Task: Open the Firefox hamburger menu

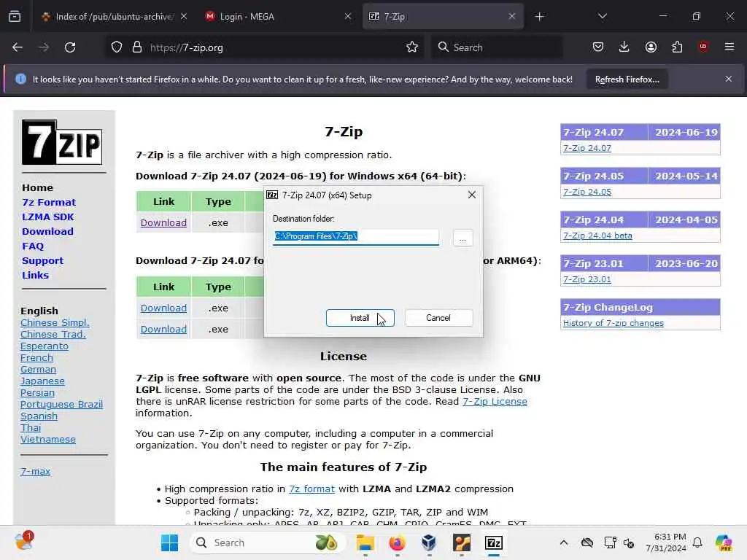Action: [729, 47]
